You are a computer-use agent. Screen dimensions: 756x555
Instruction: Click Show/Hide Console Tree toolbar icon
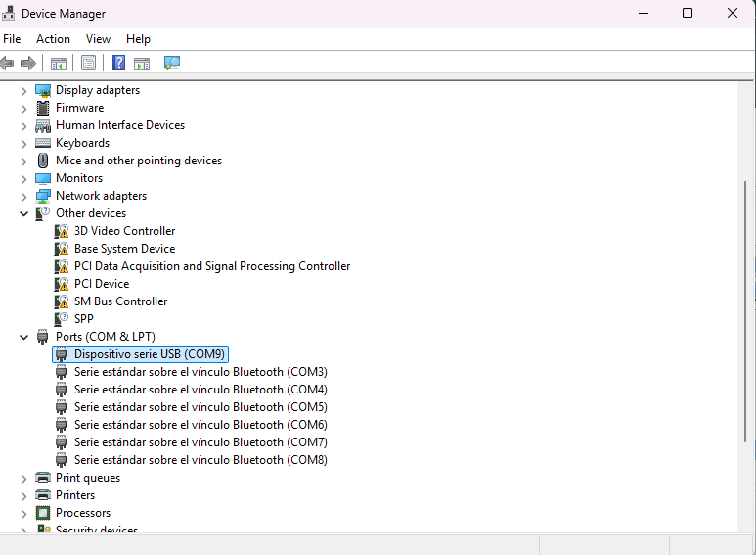pyautogui.click(x=59, y=64)
